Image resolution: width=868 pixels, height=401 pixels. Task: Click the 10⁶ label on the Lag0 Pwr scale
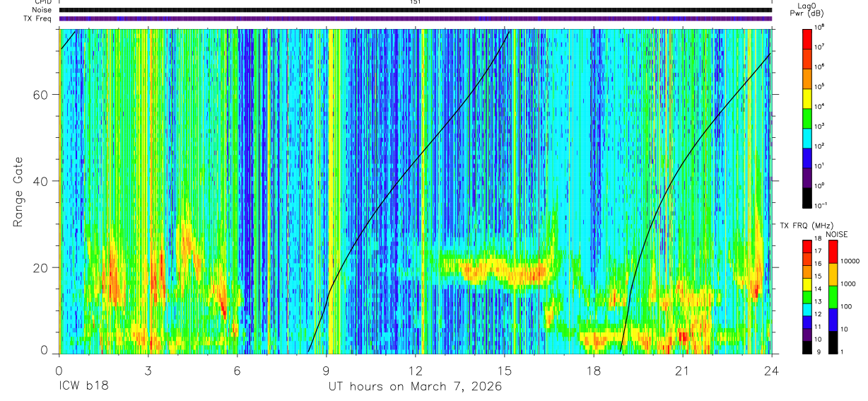pos(819,66)
